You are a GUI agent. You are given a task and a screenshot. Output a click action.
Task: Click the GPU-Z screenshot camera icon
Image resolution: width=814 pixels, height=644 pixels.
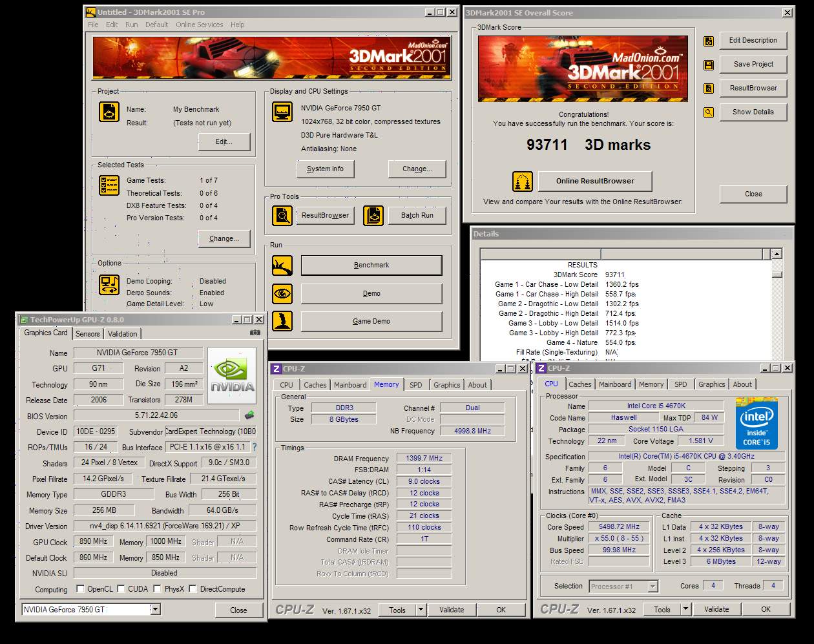point(255,333)
